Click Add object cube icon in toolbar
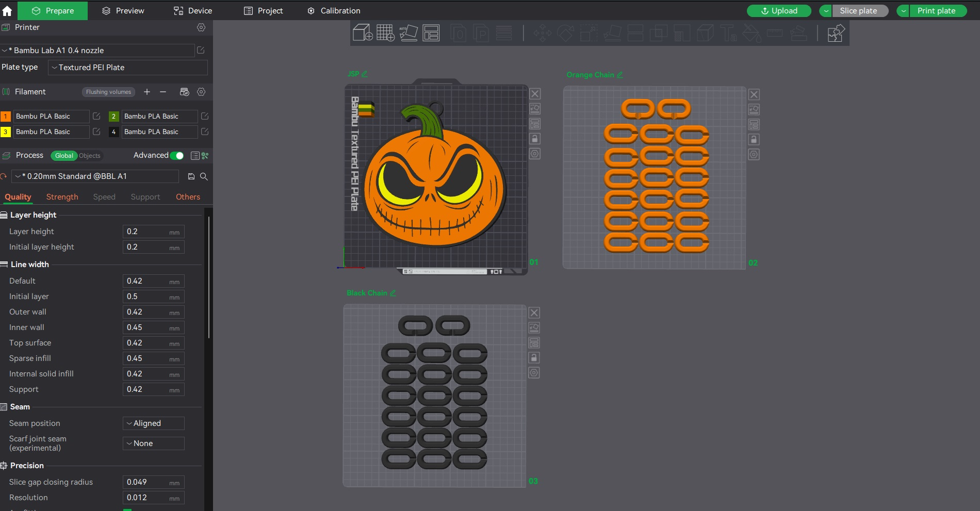This screenshot has width=980, height=511. pos(363,33)
